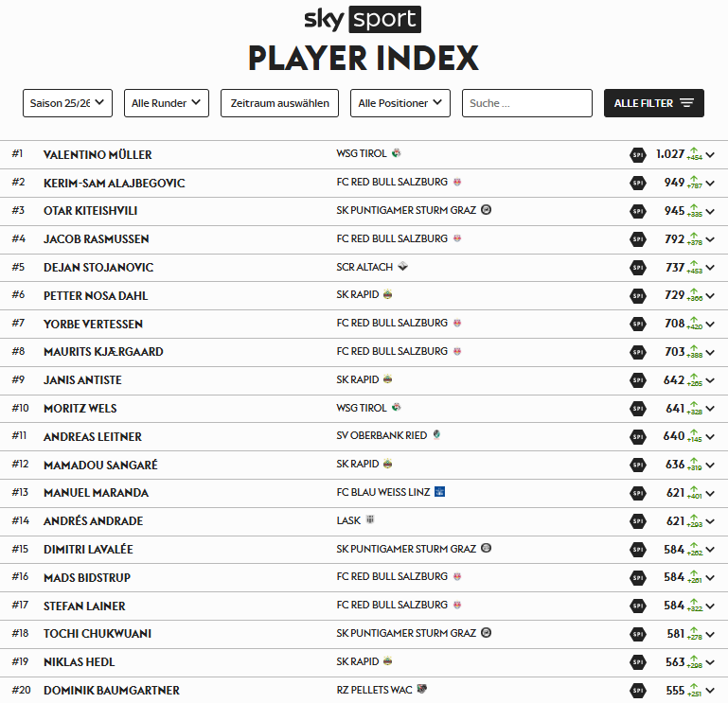This screenshot has width=728, height=703.
Task: Click the Sturm Graz crest beside Otar Kiteishvili
Action: pos(486,210)
